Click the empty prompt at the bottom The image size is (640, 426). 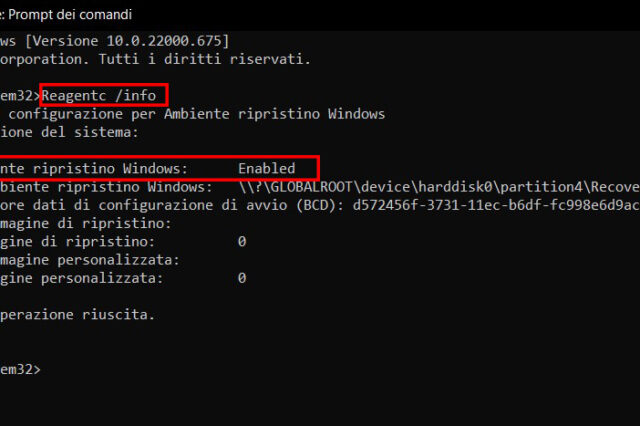point(20,370)
